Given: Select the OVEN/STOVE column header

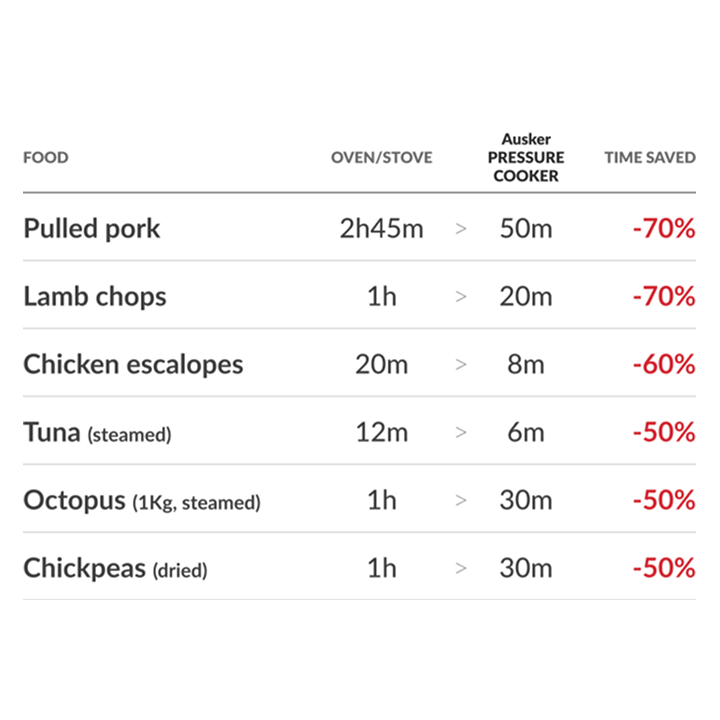Looking at the screenshot, I should pos(382,158).
